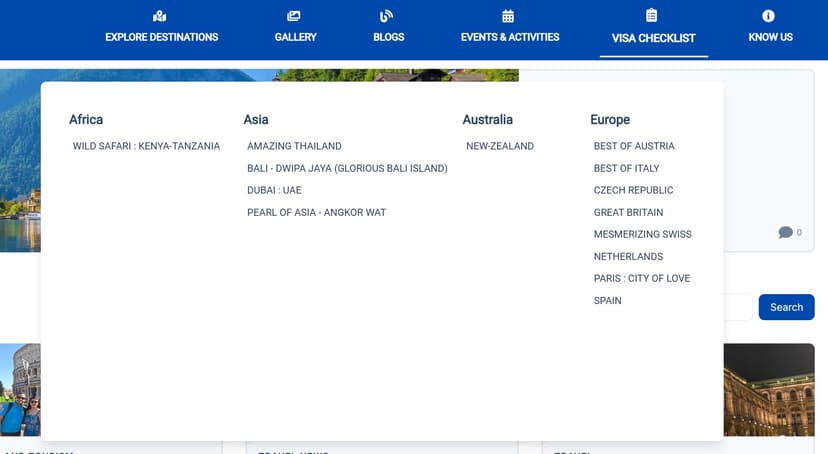
Task: Select the Visa Checklist menu item
Action: (653, 38)
